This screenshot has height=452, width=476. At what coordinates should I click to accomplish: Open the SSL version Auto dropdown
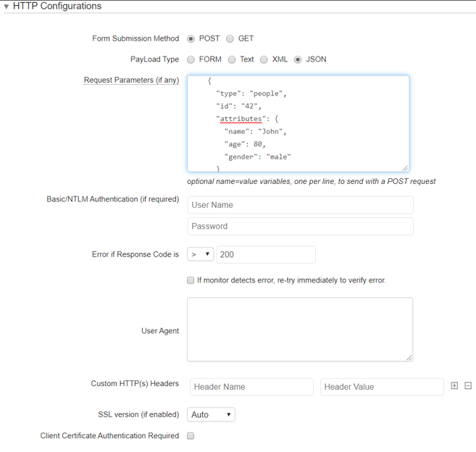pyautogui.click(x=211, y=415)
